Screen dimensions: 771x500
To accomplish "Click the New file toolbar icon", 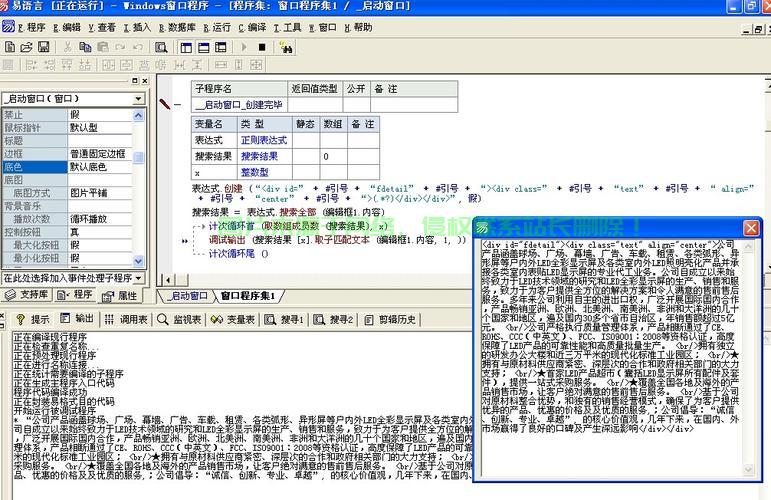I will (10, 47).
